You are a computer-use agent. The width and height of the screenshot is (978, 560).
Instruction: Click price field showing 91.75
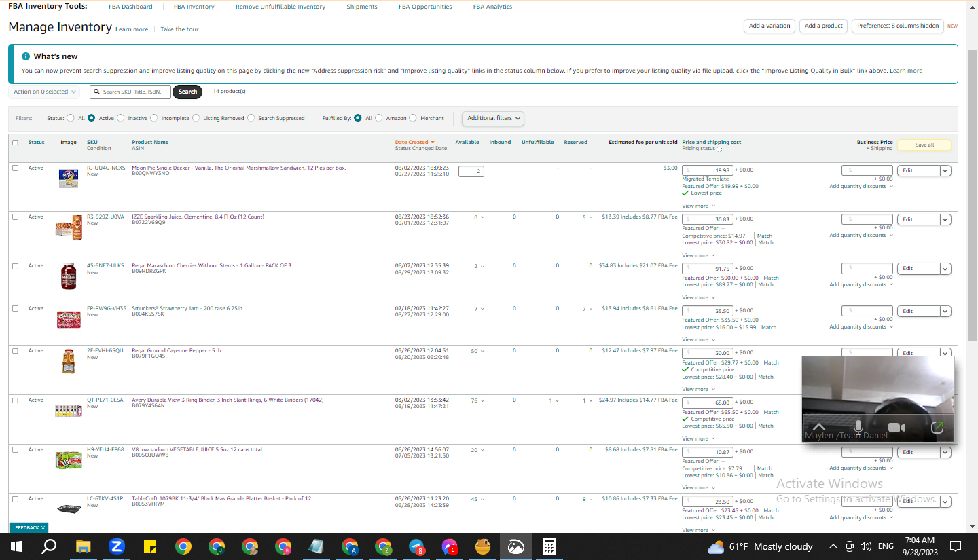(x=708, y=268)
